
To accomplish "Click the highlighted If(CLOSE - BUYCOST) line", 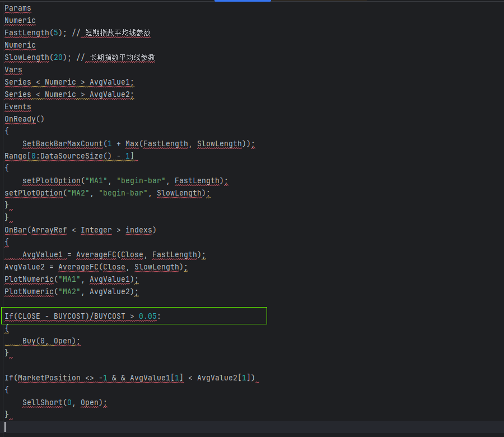I will 82,317.
